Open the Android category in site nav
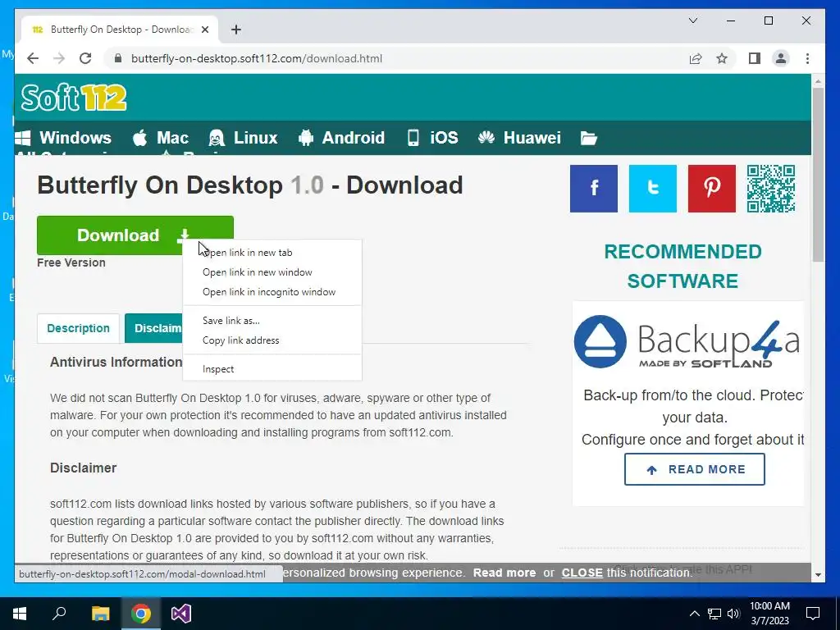The image size is (840, 630). tap(341, 138)
